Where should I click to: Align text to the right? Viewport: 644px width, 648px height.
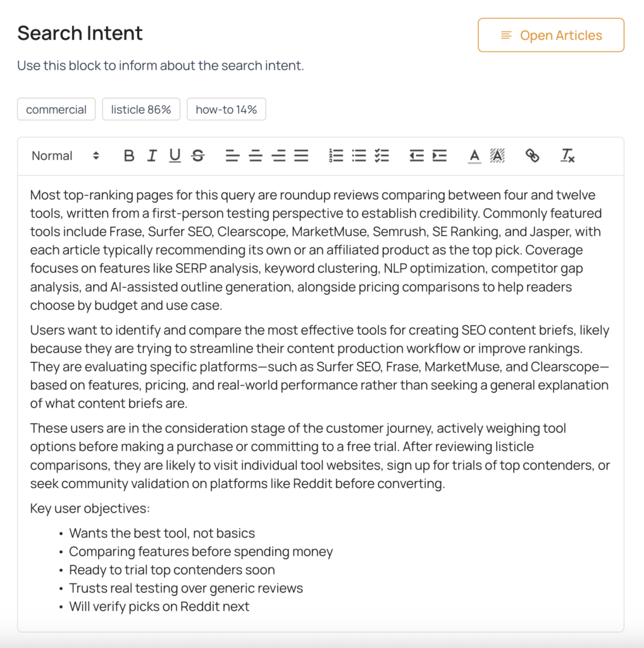278,156
